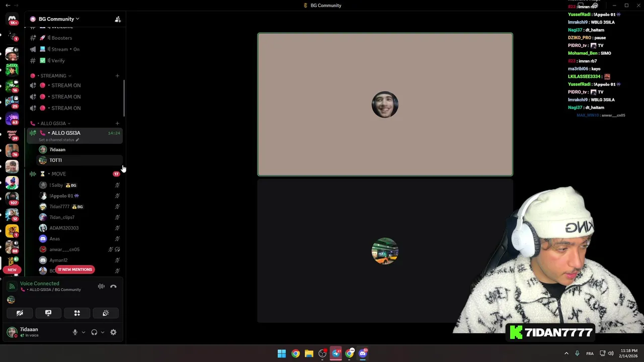The width and height of the screenshot is (644, 362).
Task: Click the top video tile with face avatar
Action: (385, 105)
